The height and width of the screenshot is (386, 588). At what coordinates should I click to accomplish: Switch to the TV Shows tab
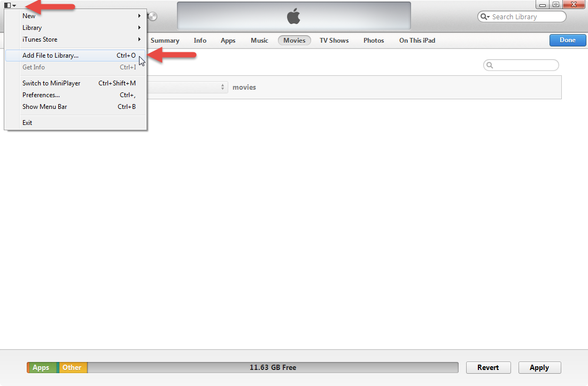point(334,41)
